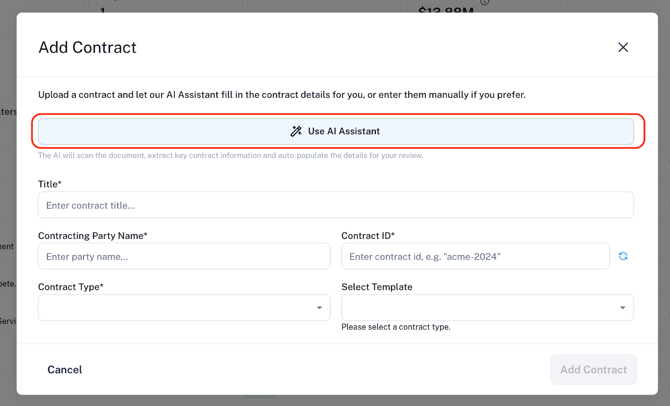This screenshot has height=406, width=670.
Task: Open the Contract Type dropdown
Action: pyautogui.click(x=184, y=308)
